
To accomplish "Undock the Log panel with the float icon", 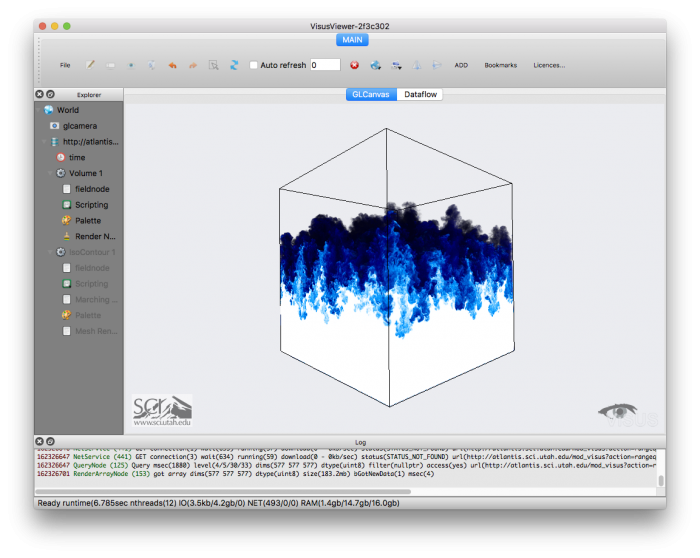I will (50, 441).
